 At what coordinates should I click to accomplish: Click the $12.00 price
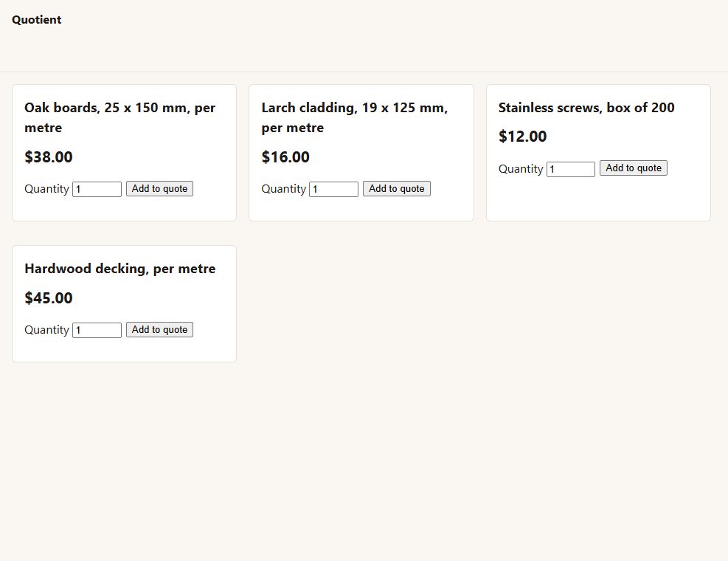point(523,137)
